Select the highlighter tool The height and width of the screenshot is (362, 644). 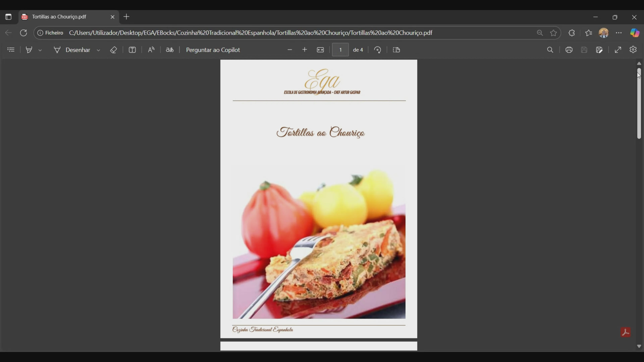29,50
